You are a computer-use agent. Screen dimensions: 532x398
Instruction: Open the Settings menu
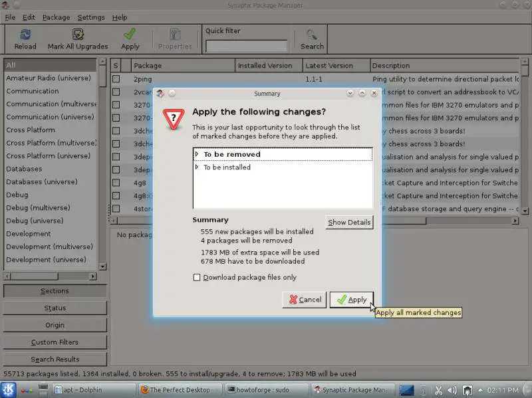[x=91, y=17]
